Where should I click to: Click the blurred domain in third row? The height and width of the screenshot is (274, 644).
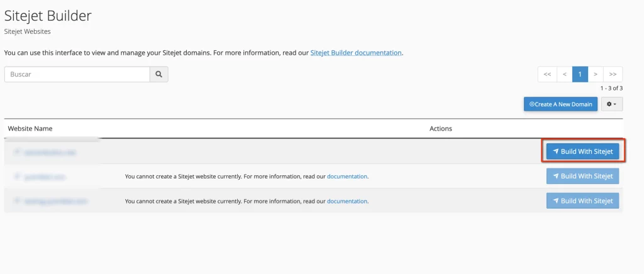click(56, 201)
